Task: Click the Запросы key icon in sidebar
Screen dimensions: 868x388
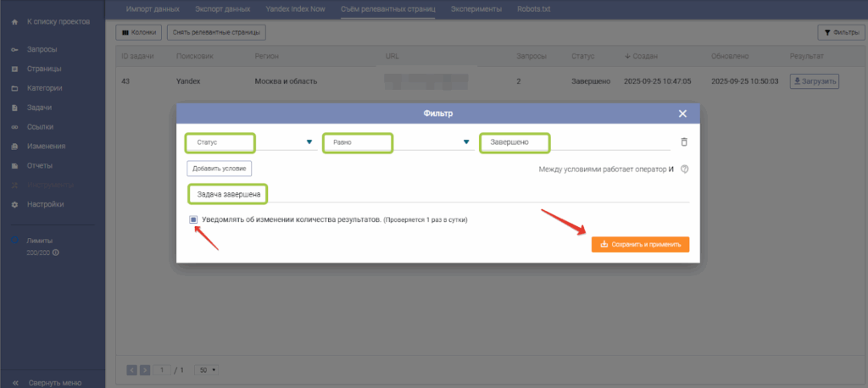Action: pos(14,50)
